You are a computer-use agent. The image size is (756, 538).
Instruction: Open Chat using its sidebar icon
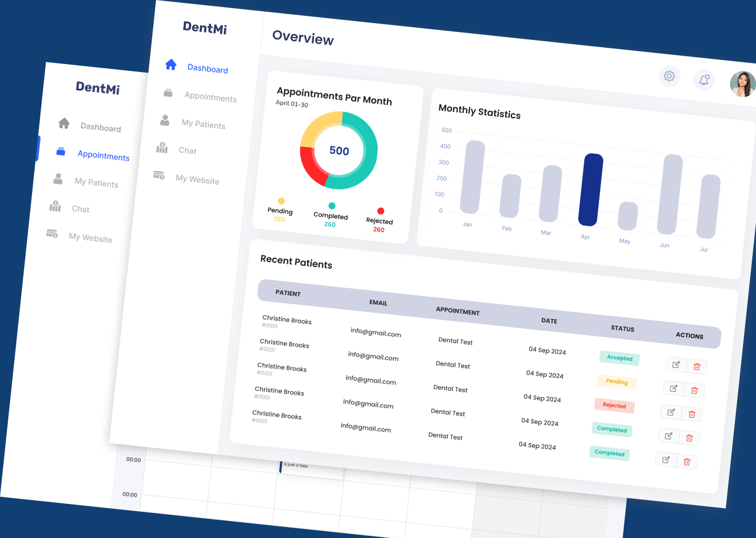click(x=161, y=148)
